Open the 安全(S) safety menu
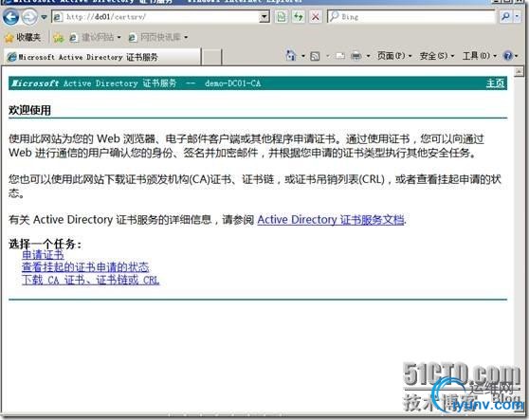The image size is (529, 420). click(x=437, y=56)
